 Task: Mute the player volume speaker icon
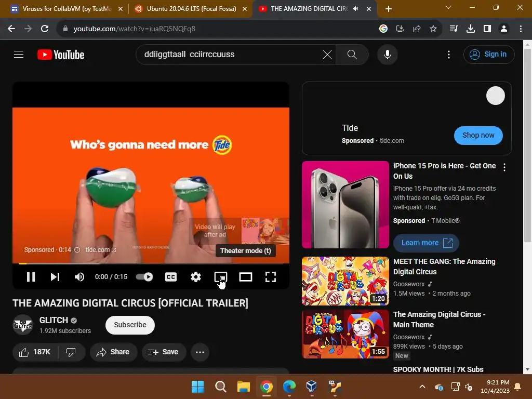pos(79,277)
